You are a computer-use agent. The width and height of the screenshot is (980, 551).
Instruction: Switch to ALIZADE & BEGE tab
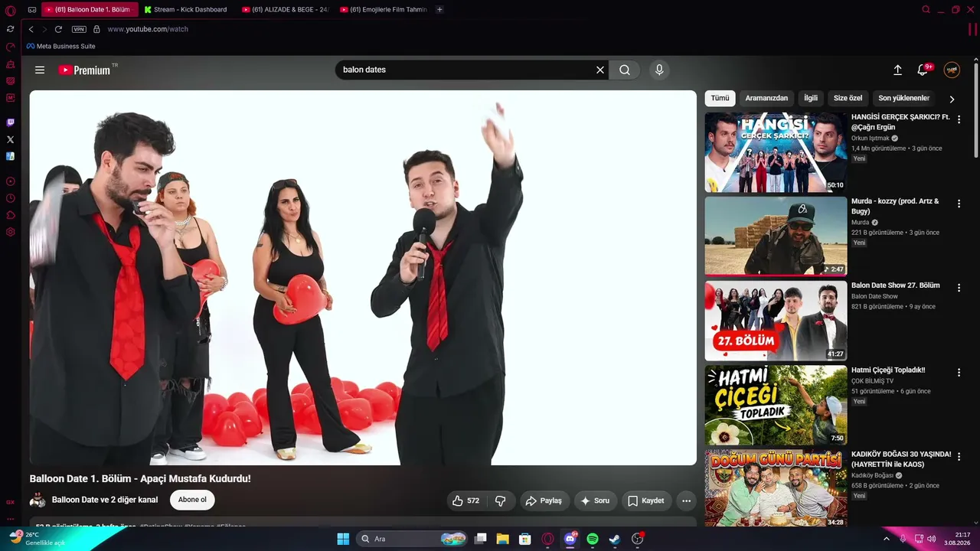tap(284, 10)
